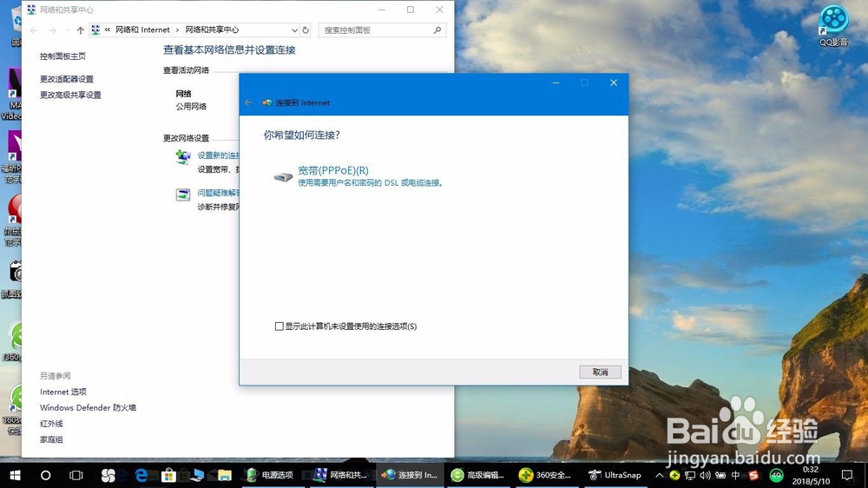Open 更改高级共享设置 link
Viewport: 868px width, 488px height.
coord(70,95)
